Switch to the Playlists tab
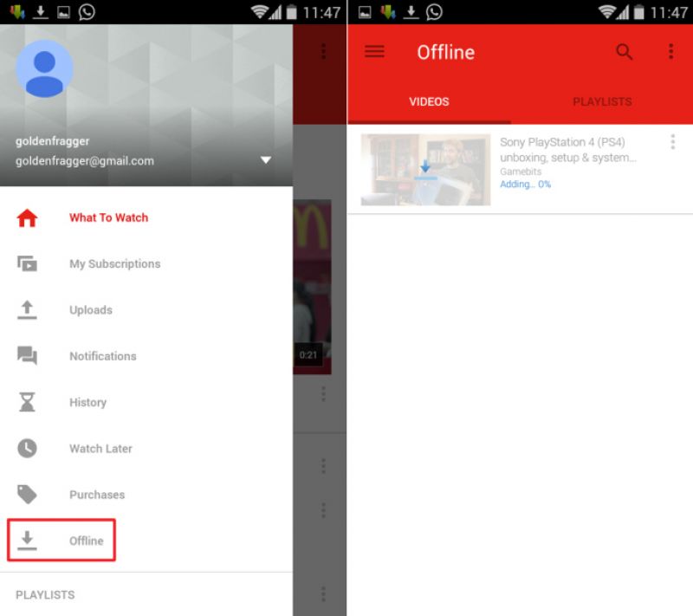The width and height of the screenshot is (693, 616). pos(602,101)
